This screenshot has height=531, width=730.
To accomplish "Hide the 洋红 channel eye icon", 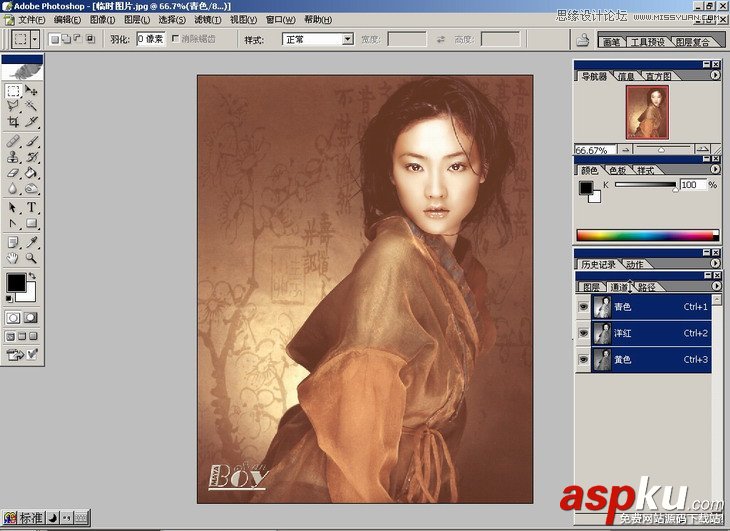I will [x=583, y=333].
